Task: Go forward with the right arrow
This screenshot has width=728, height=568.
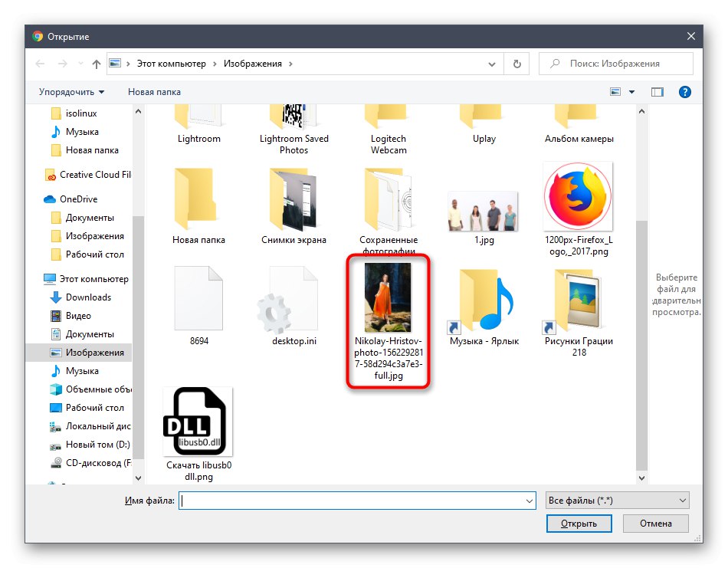Action: pyautogui.click(x=62, y=64)
